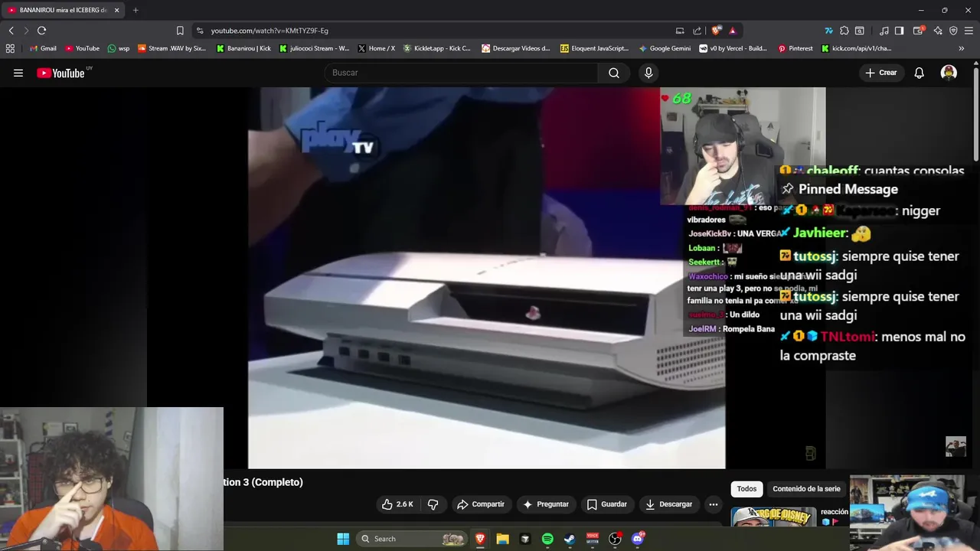Click the Crear button

tap(880, 73)
